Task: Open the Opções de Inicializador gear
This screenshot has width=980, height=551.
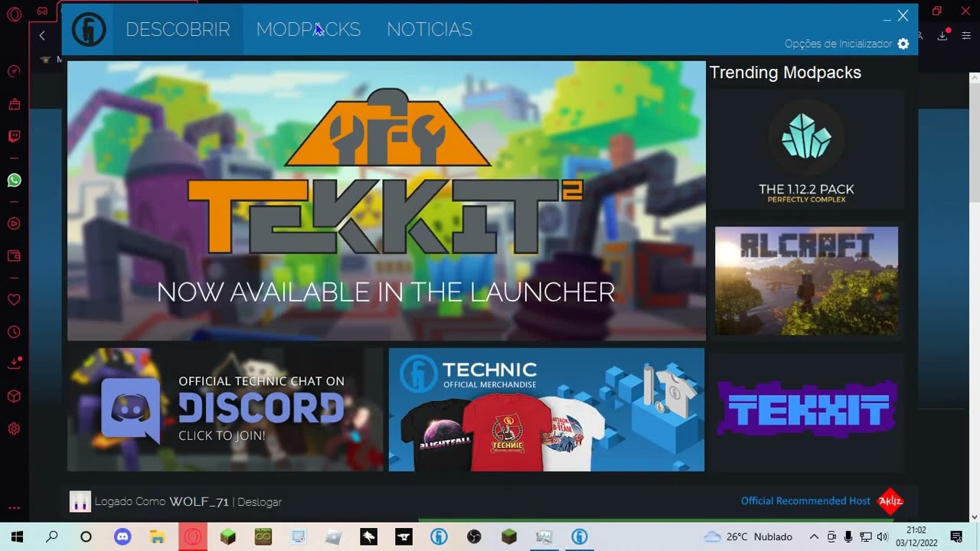Action: click(x=903, y=44)
